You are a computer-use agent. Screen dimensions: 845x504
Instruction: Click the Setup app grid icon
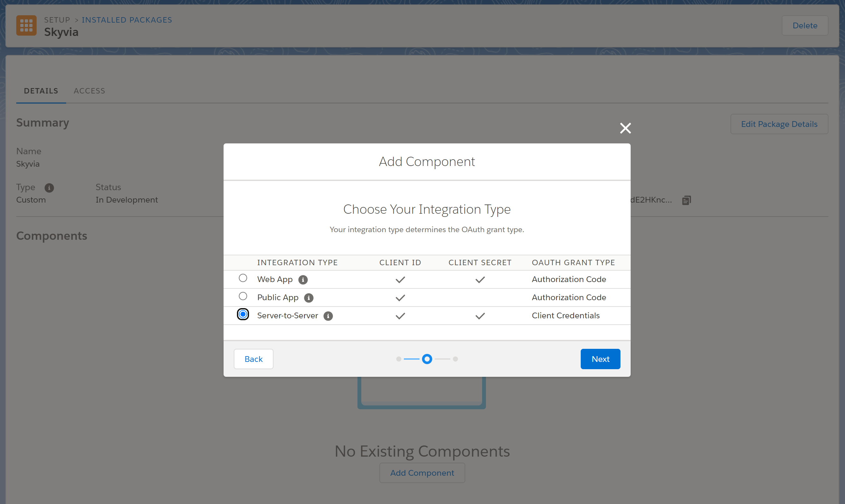(26, 25)
